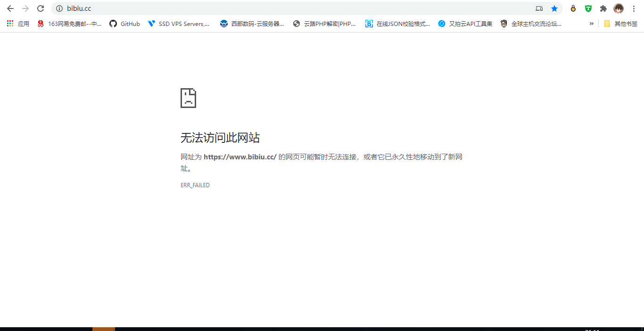Click the ERR_FAILED error code

(x=195, y=185)
